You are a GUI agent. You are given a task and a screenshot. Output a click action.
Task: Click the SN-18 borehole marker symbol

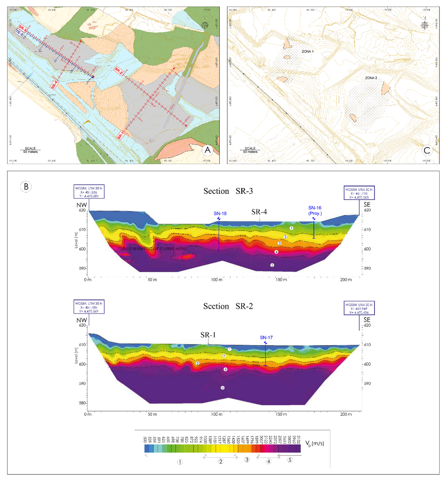tap(219, 219)
